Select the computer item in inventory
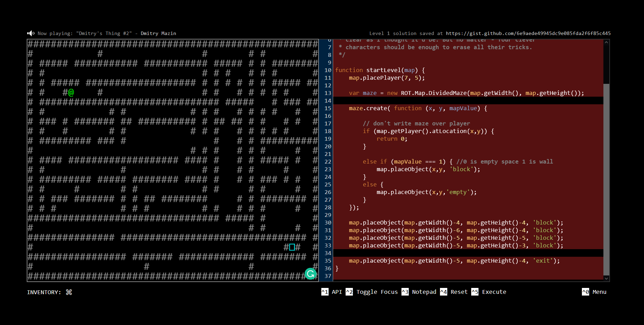 (69, 292)
